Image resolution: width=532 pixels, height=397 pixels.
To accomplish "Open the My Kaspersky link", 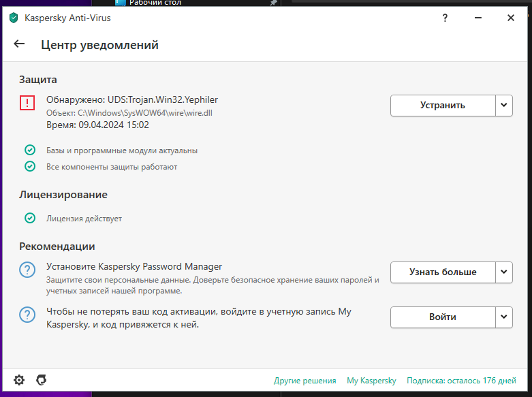I will tap(371, 381).
